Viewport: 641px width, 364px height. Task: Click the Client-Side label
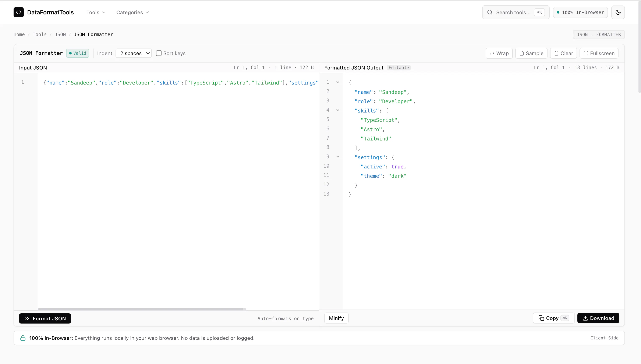click(x=604, y=338)
